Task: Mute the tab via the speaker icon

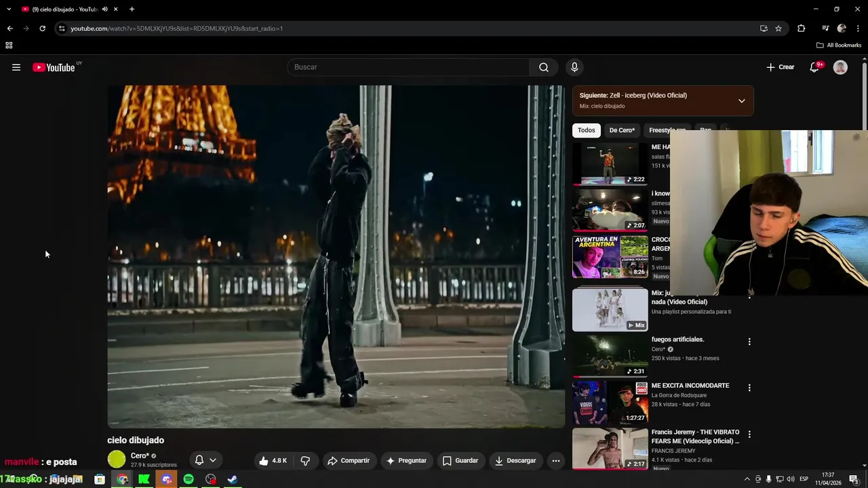Action: (104, 9)
